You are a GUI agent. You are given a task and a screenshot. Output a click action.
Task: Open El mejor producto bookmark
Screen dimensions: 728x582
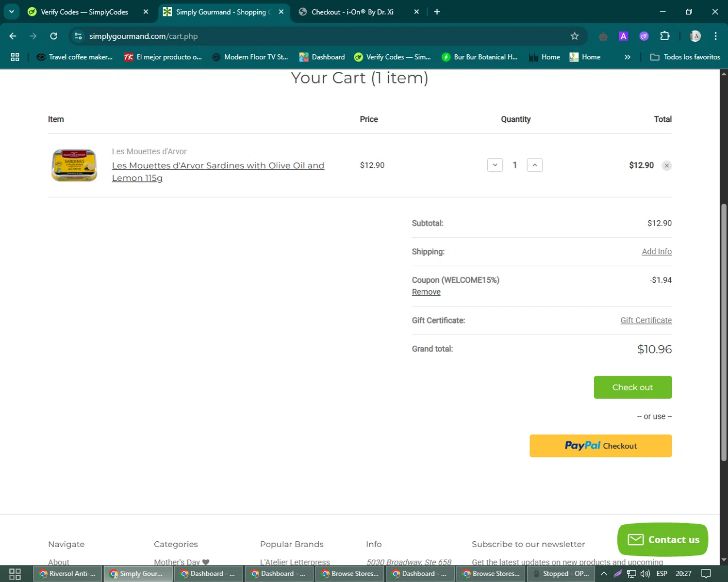163,57
